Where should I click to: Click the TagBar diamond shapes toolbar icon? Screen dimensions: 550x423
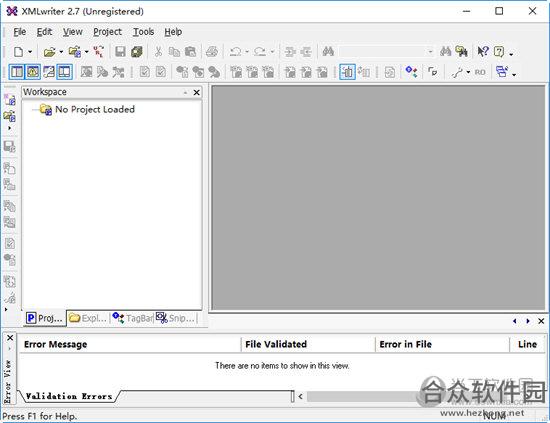point(411,72)
